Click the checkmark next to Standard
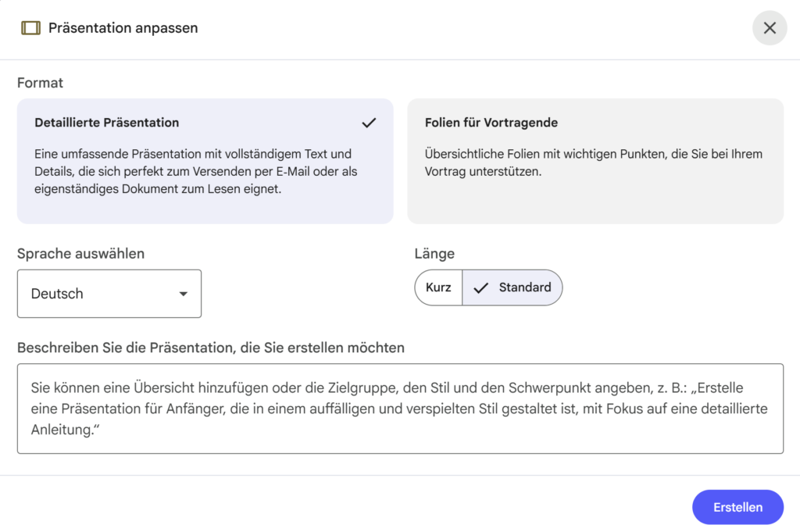The width and height of the screenshot is (800, 532). pyautogui.click(x=480, y=287)
